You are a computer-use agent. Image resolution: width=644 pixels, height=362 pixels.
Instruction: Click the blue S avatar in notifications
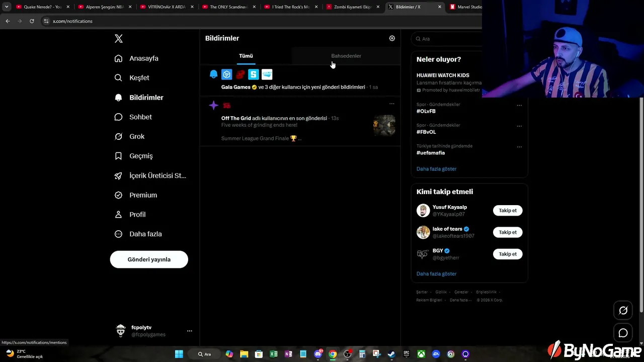click(254, 74)
